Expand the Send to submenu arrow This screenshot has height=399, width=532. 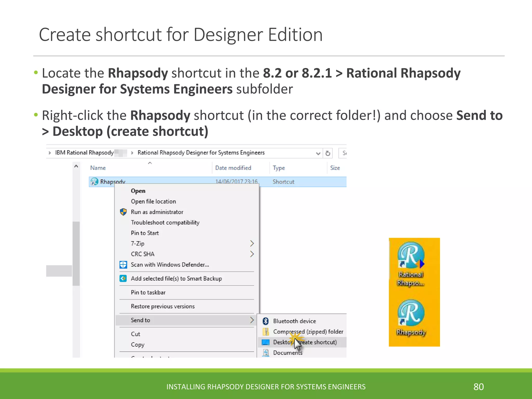click(x=252, y=320)
